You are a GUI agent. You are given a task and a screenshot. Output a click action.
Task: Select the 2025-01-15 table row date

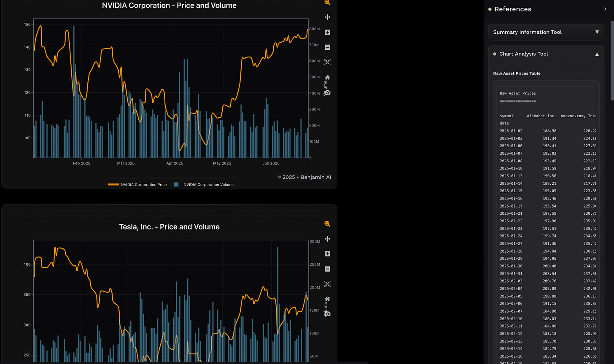tap(511, 191)
